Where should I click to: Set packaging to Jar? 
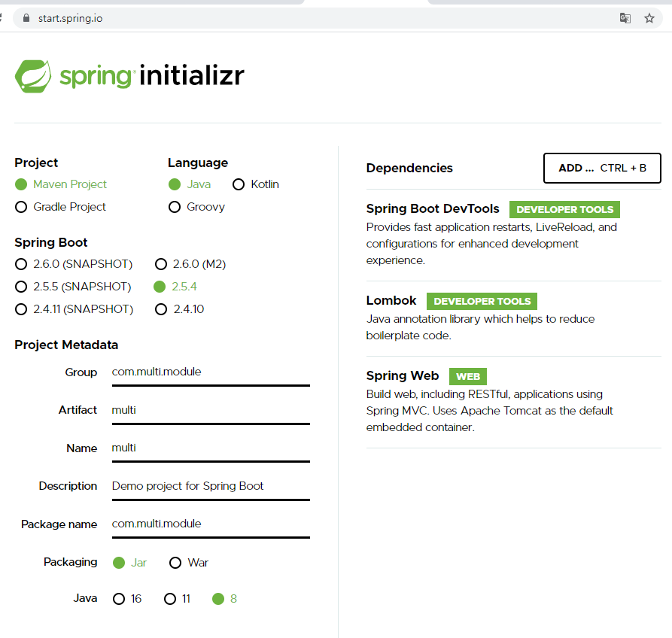pyautogui.click(x=119, y=563)
